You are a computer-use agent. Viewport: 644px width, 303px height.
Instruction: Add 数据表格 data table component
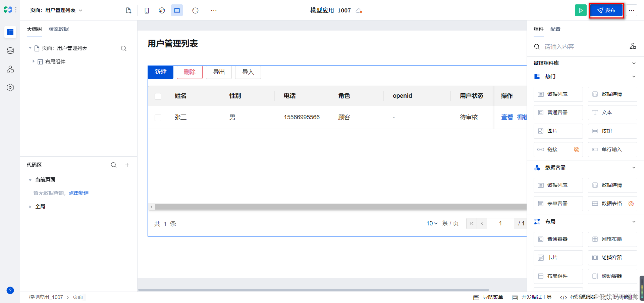[612, 204]
